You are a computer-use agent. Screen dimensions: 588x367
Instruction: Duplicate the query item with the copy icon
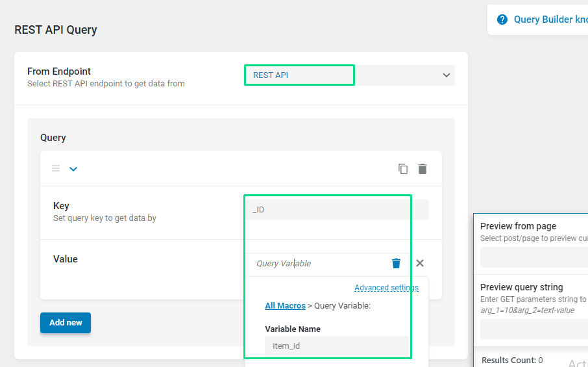coord(403,169)
